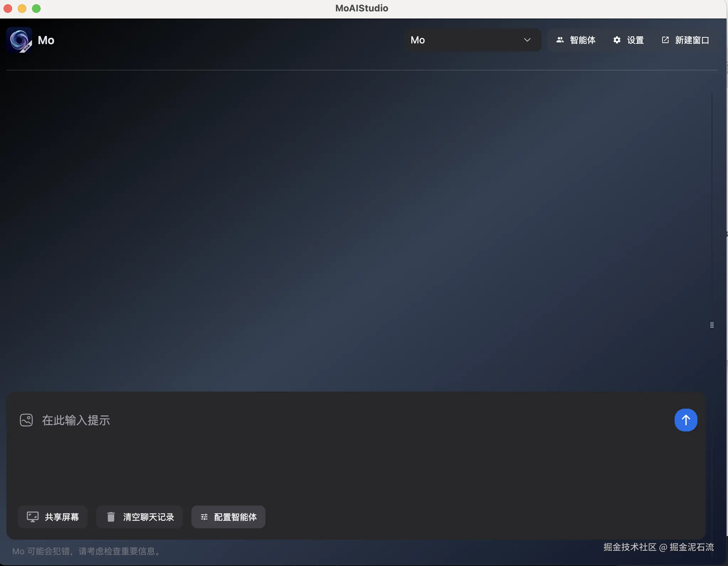The width and height of the screenshot is (728, 566).
Task: Click the trash icon for 清空聊天记录
Action: [111, 517]
